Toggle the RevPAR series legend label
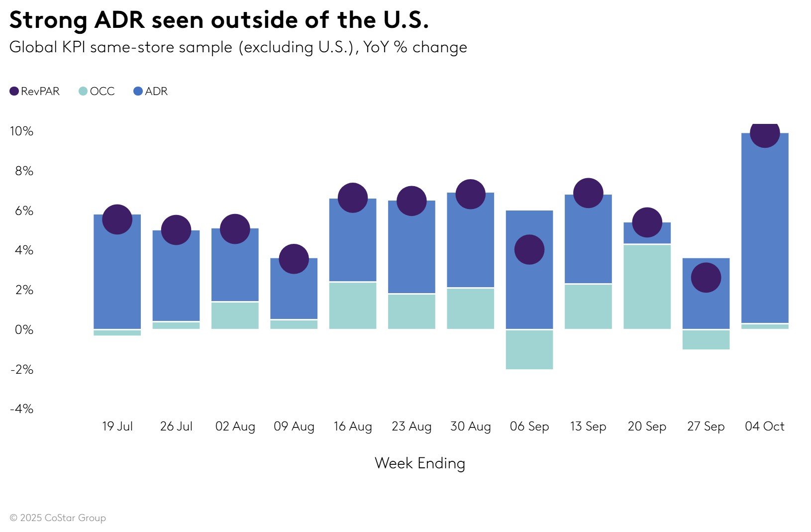 [x=40, y=92]
